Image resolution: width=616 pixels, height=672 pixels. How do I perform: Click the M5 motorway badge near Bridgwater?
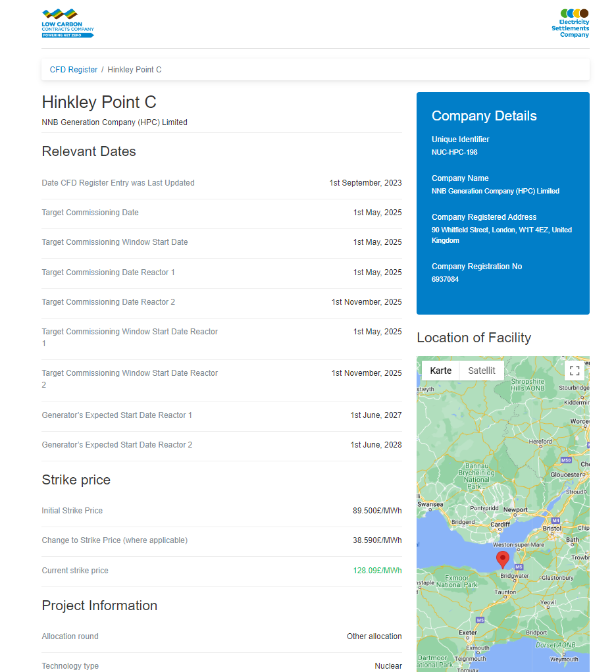coord(519,566)
